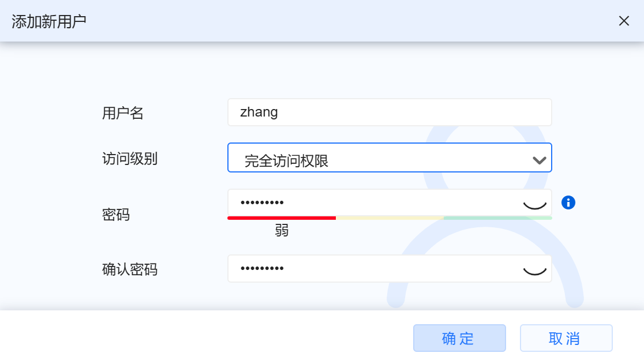Viewport: 644px width, 364px height.
Task: Click inside the 用户名 field showing zhang
Action: [x=390, y=112]
